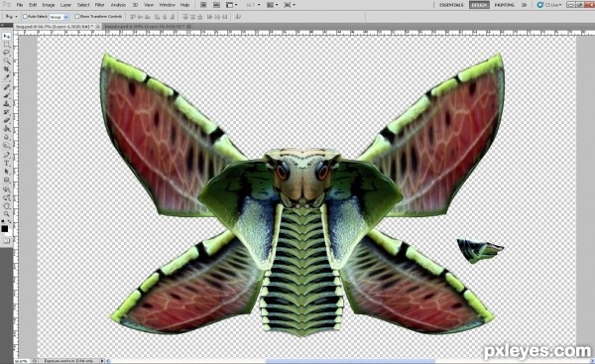Select the Dodge tool

pyautogui.click(x=7, y=146)
